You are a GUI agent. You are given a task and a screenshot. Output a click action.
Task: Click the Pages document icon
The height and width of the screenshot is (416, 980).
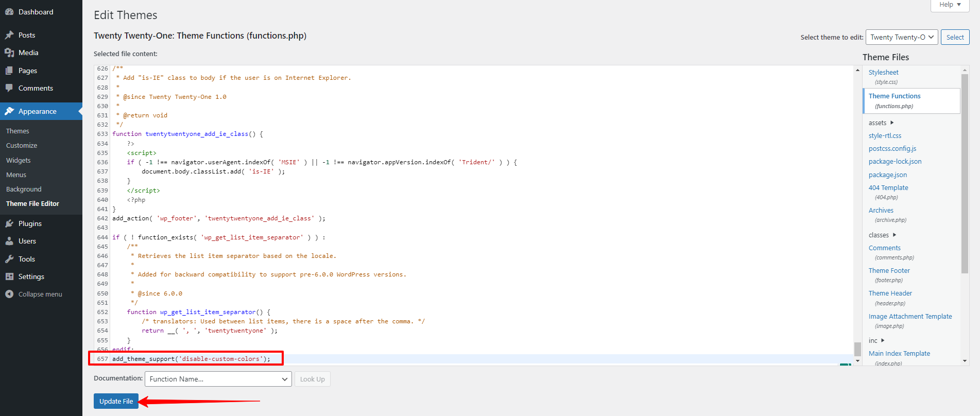pyautogui.click(x=9, y=71)
